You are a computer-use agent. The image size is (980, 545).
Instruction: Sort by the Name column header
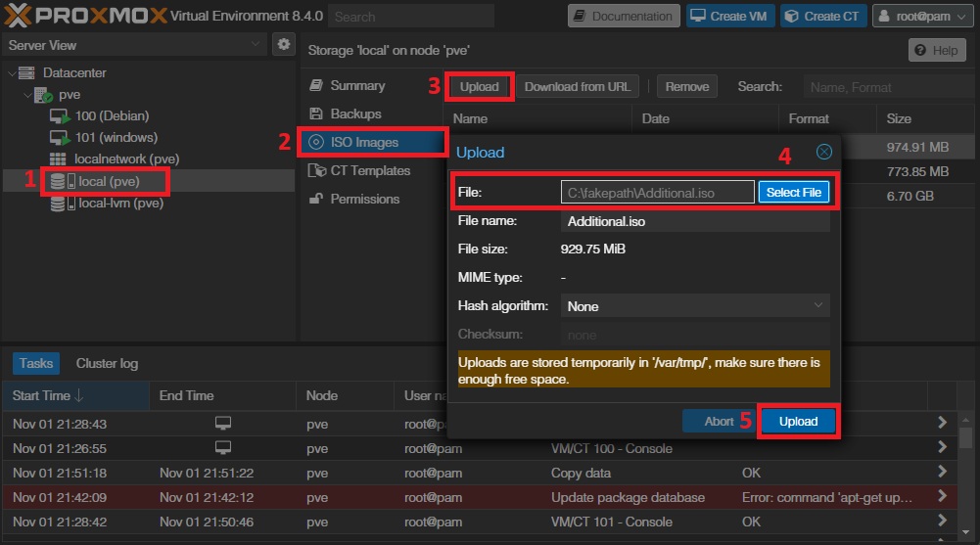(x=537, y=118)
